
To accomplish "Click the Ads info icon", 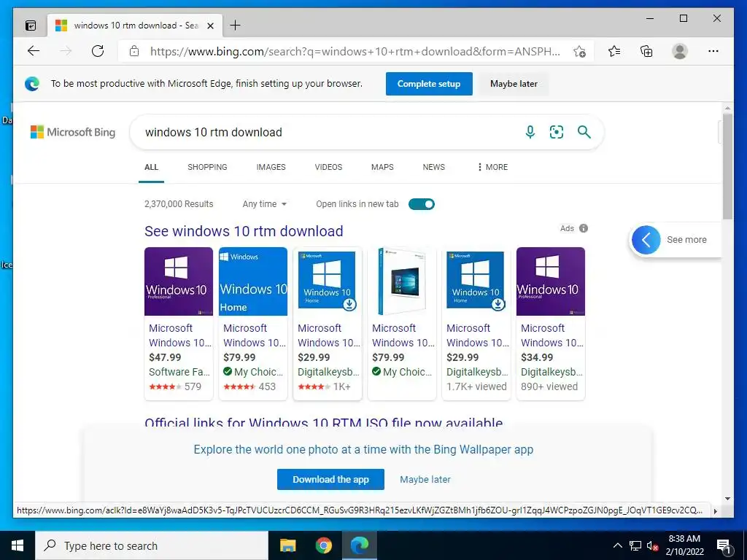I will (584, 228).
